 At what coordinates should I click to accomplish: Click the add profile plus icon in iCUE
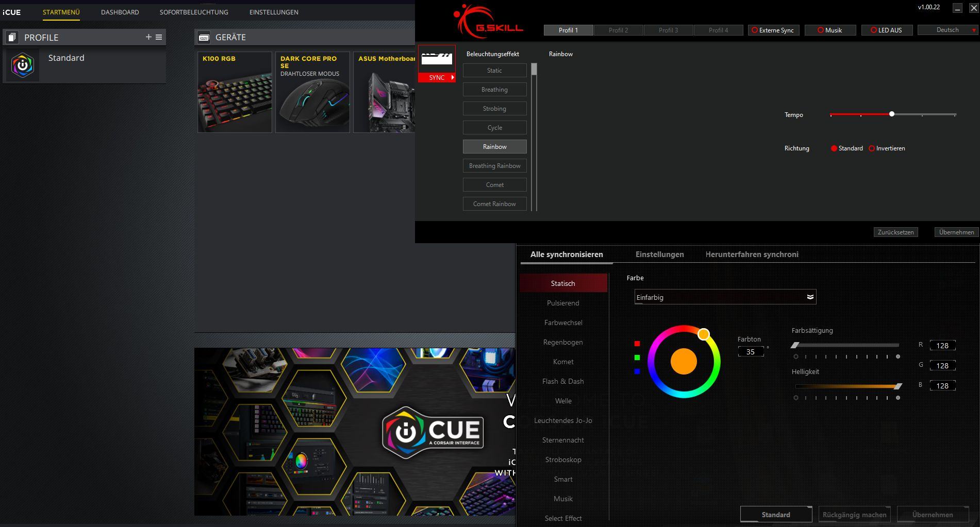[x=148, y=37]
